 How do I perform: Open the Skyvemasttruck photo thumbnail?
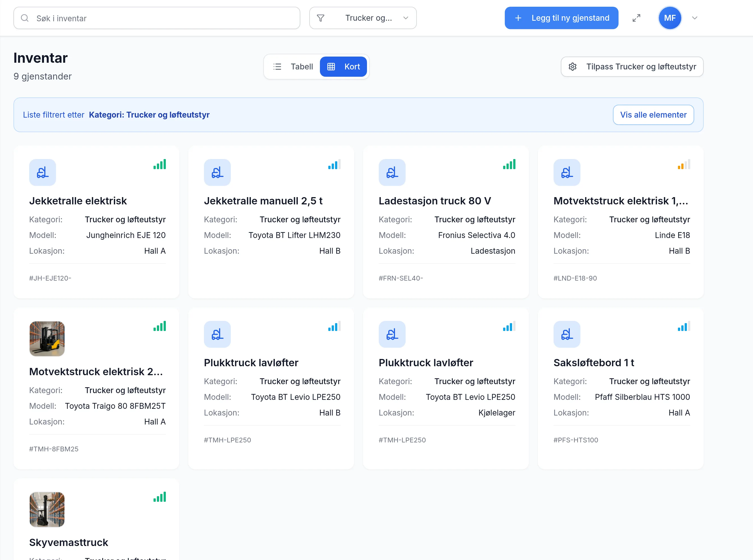[x=47, y=510]
